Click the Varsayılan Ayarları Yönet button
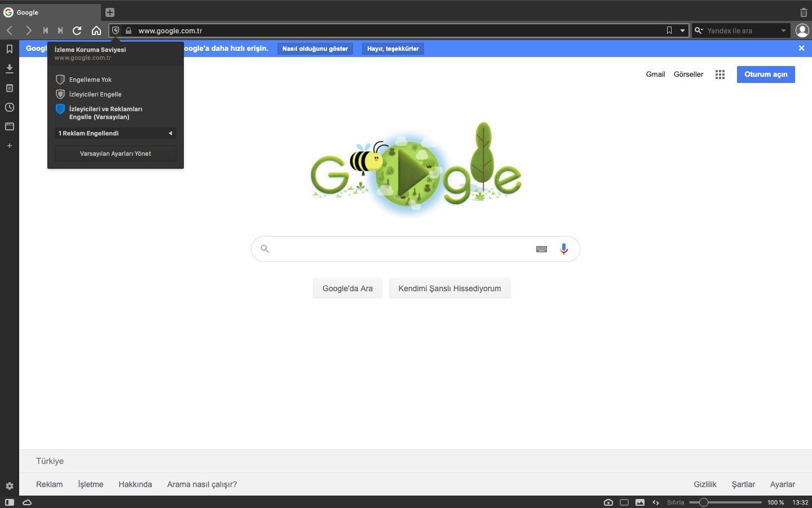Viewport: 812px width, 508px height. 115,154
